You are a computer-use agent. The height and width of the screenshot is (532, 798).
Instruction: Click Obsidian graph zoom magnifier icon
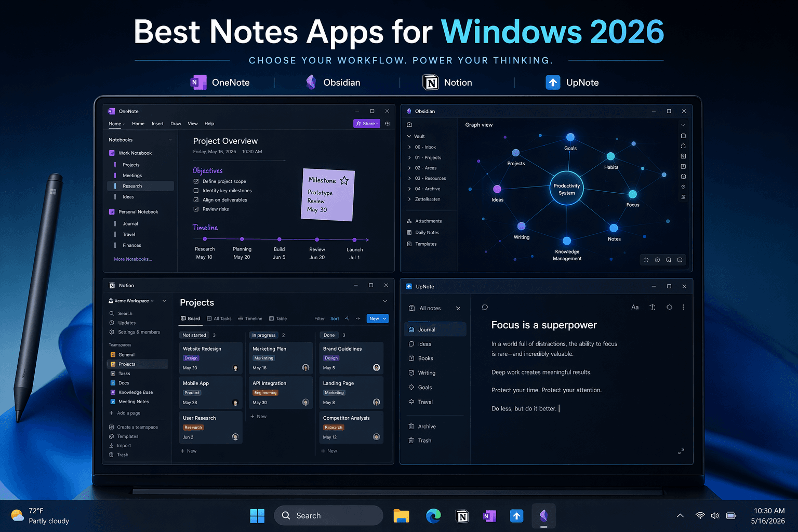(x=669, y=260)
